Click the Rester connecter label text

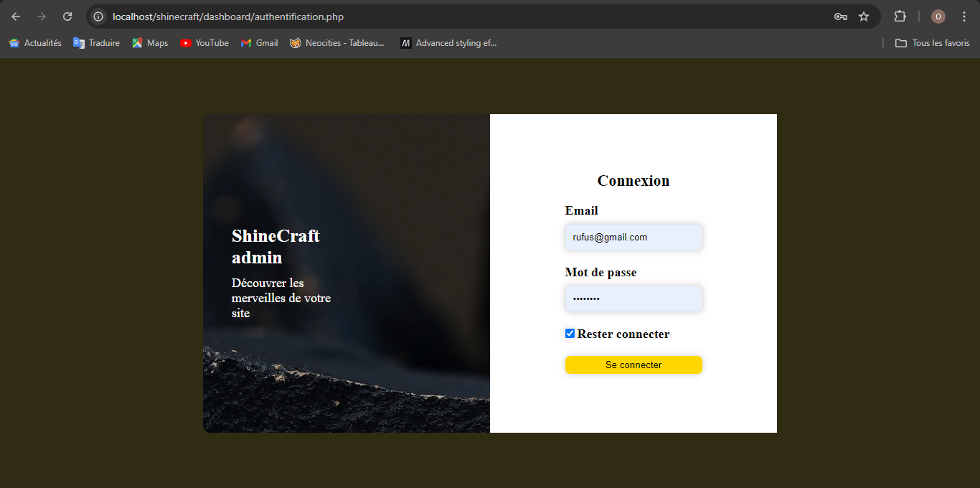[623, 334]
